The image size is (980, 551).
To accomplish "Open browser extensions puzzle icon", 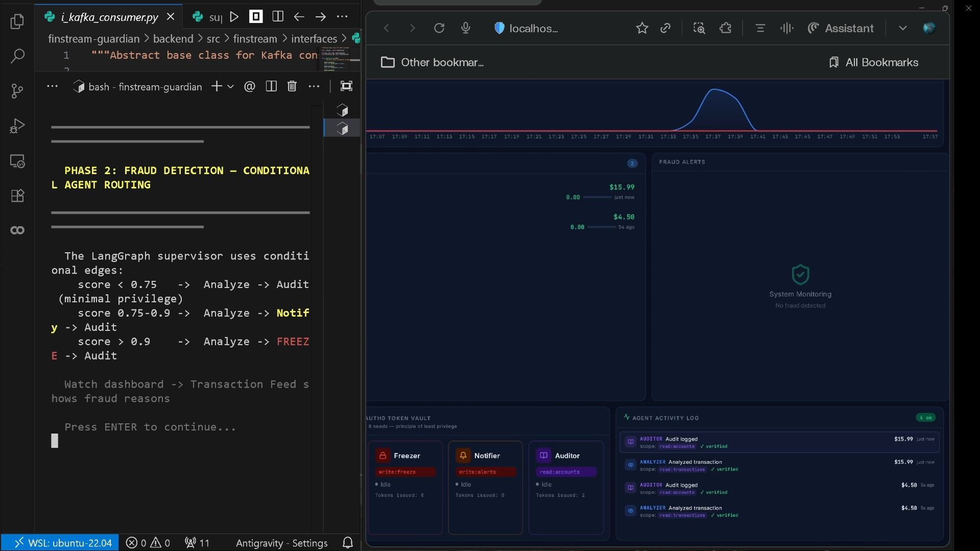I will [725, 28].
